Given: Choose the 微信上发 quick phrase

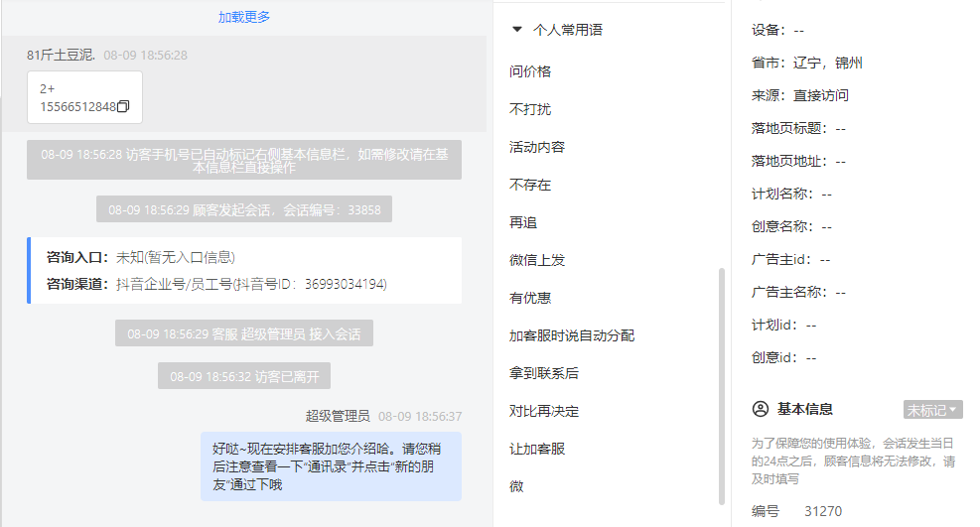Looking at the screenshot, I should (x=537, y=260).
